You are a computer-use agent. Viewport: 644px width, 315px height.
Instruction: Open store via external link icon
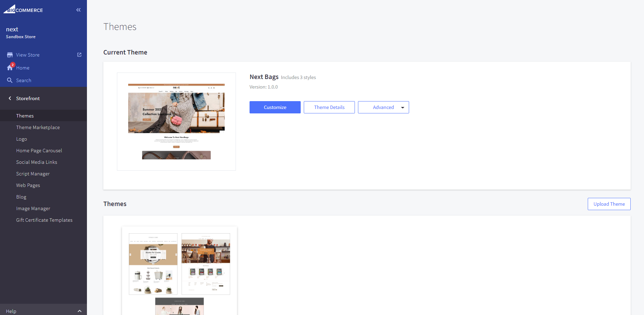(79, 55)
